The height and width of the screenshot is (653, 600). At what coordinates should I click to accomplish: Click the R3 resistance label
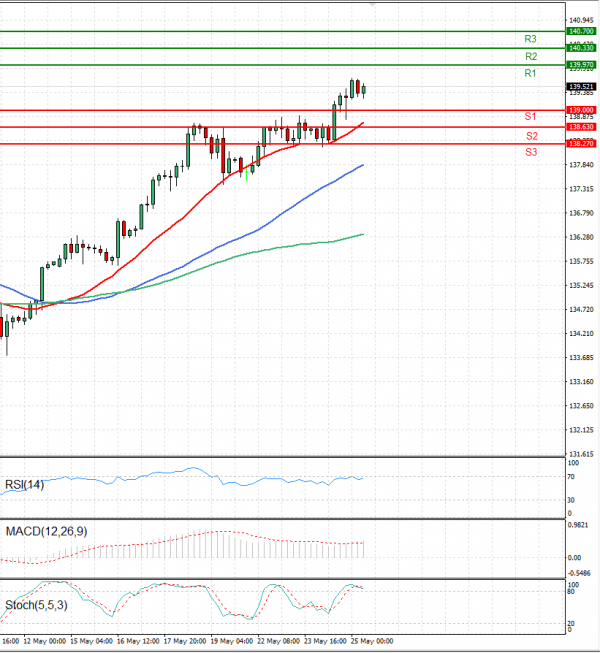pos(530,39)
